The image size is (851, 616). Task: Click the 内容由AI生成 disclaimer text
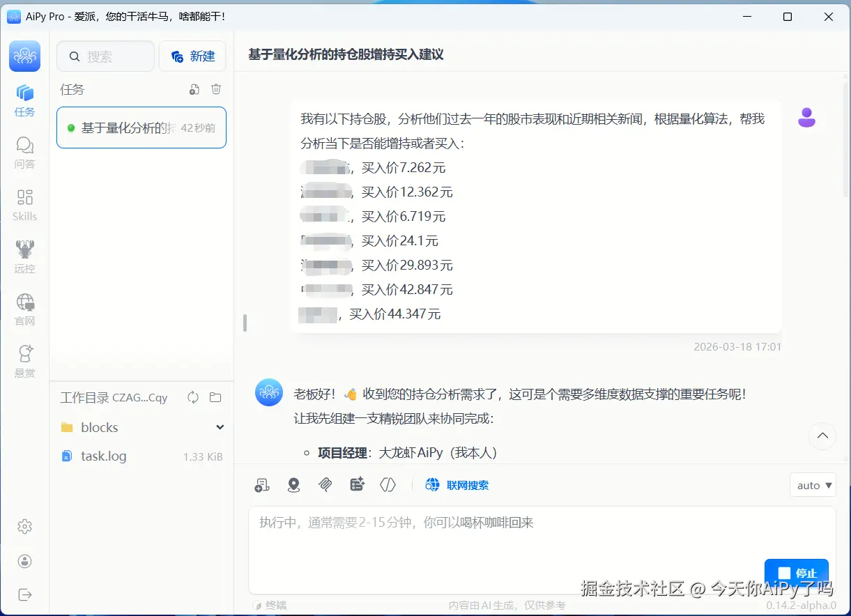[507, 606]
